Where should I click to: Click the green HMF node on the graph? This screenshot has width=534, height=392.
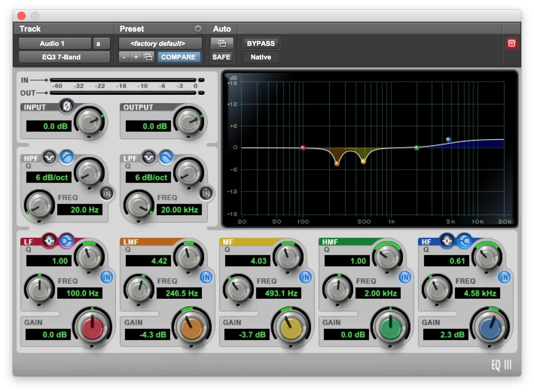coord(417,148)
